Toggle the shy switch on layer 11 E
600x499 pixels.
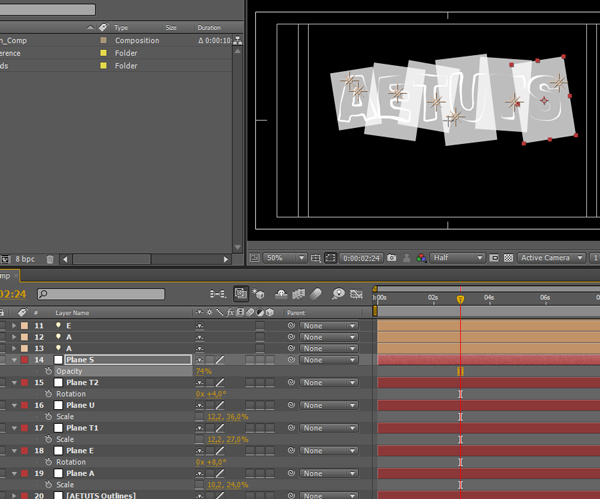point(199,326)
